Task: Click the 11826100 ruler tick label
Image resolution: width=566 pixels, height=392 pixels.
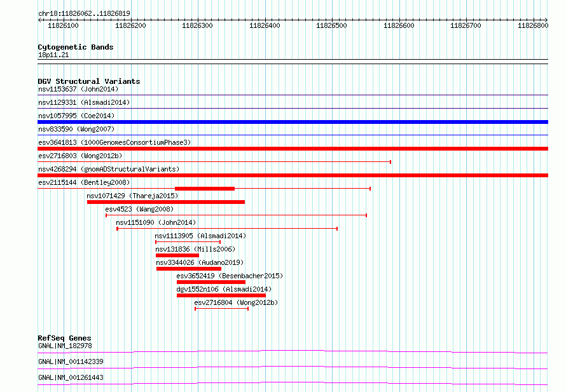Action: pos(63,25)
